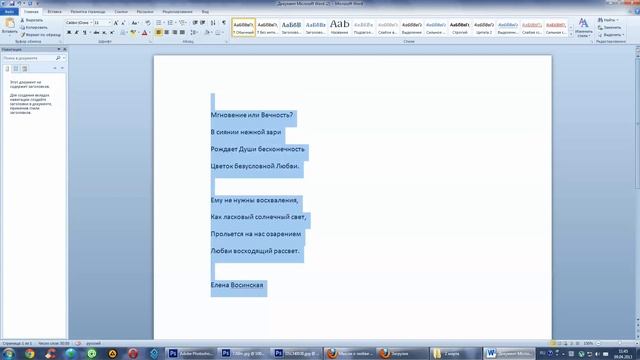Toggle underline formatting

85,32
